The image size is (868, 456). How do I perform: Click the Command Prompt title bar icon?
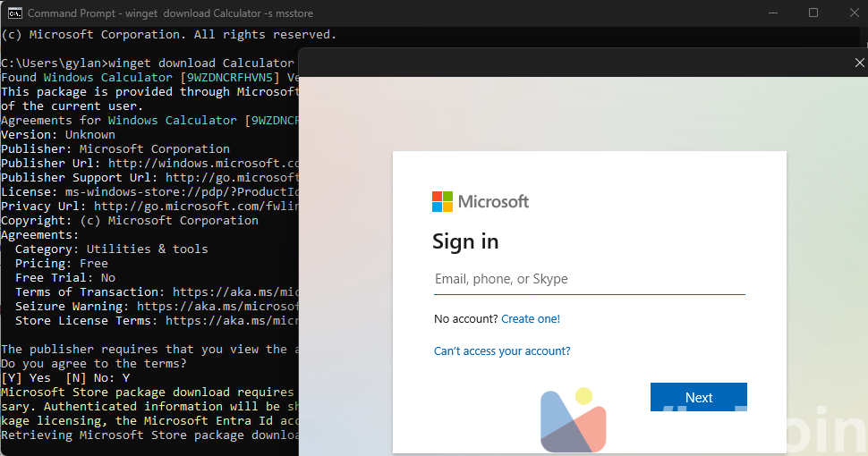coord(15,13)
